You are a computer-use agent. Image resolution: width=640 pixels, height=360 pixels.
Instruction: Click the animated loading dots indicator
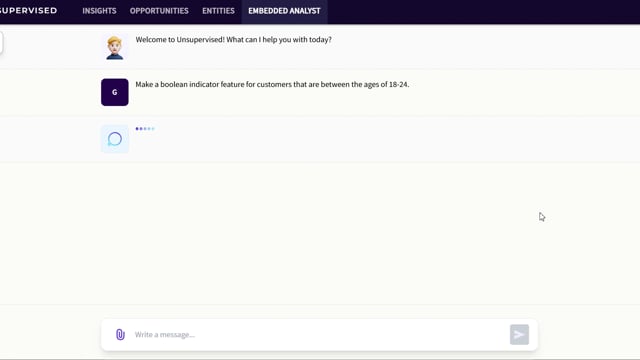point(145,129)
